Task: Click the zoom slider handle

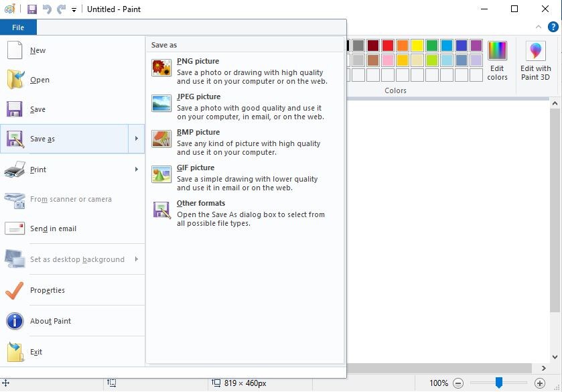Action: coord(499,383)
